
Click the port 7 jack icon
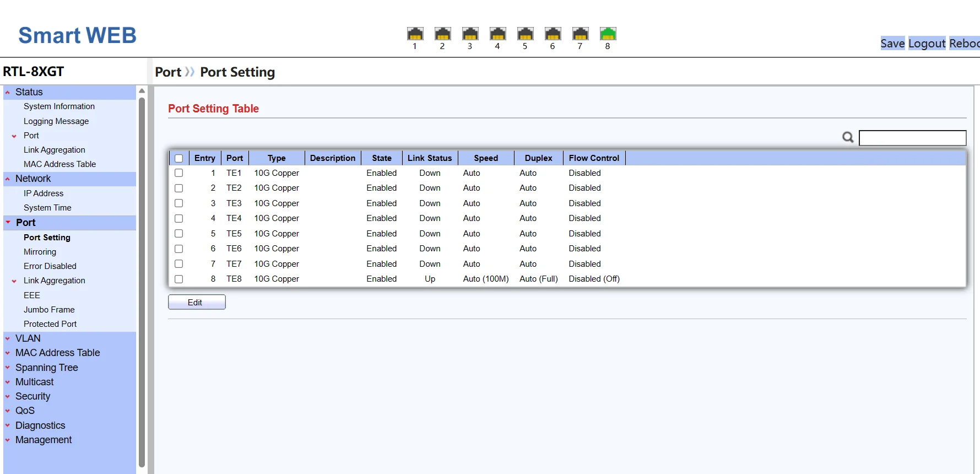click(580, 34)
